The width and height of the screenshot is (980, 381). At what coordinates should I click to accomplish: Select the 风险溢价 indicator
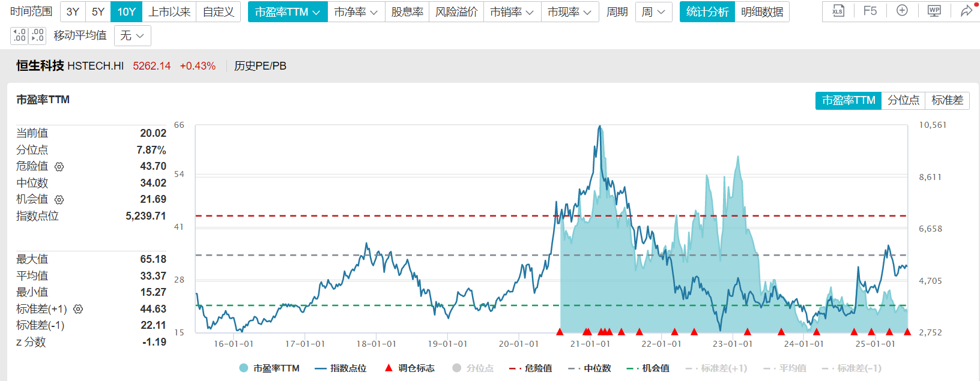pyautogui.click(x=456, y=12)
